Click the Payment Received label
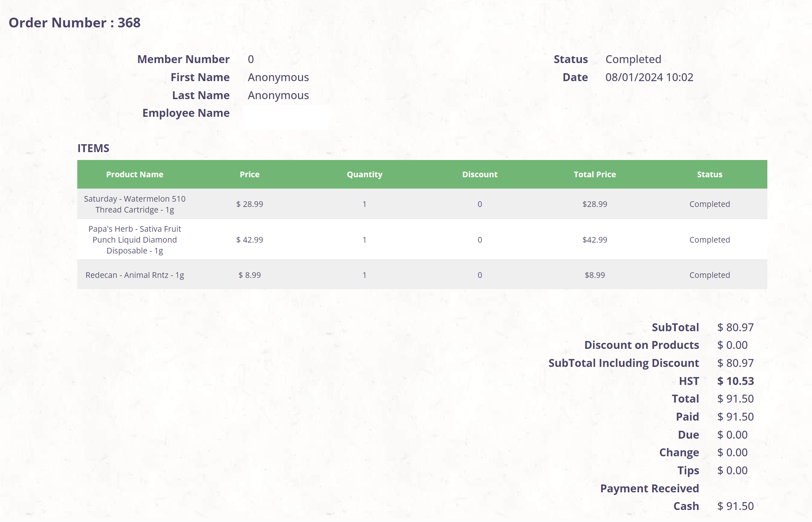 (650, 489)
